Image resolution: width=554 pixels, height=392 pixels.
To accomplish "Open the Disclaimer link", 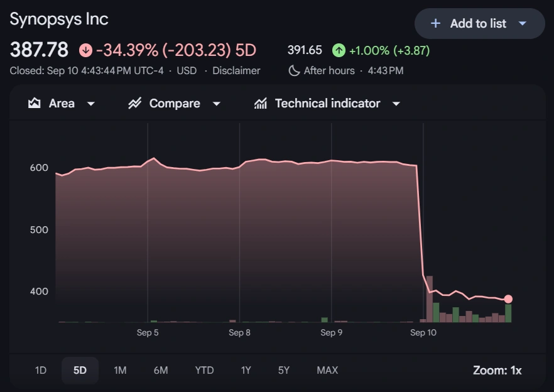I will pyautogui.click(x=236, y=71).
